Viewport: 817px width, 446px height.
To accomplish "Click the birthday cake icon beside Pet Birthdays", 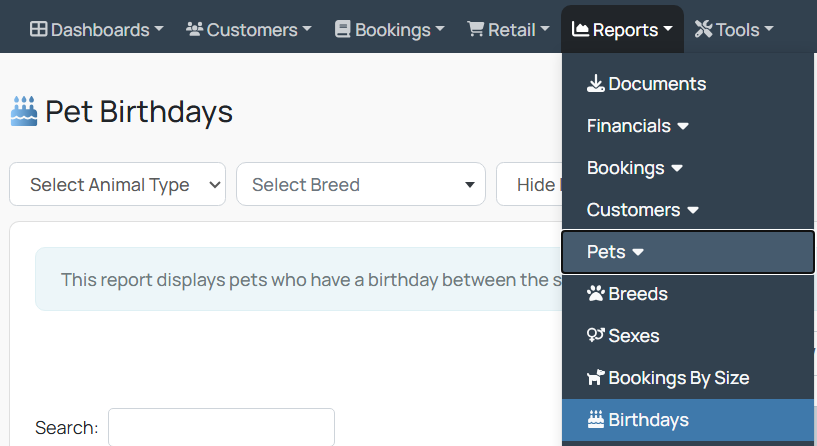I will point(24,111).
